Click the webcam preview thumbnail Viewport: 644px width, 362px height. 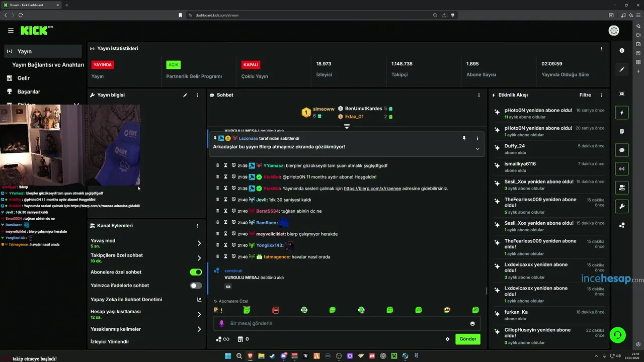pos(70,145)
